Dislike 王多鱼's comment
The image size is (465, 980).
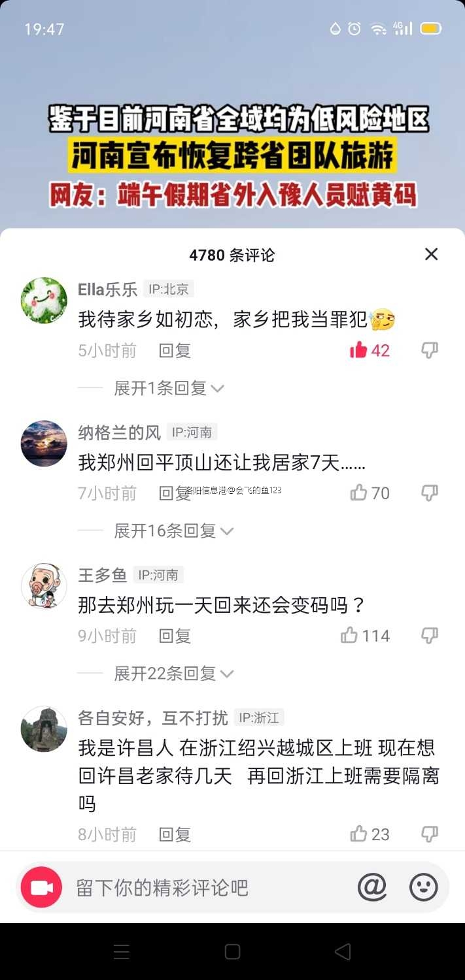click(x=430, y=636)
